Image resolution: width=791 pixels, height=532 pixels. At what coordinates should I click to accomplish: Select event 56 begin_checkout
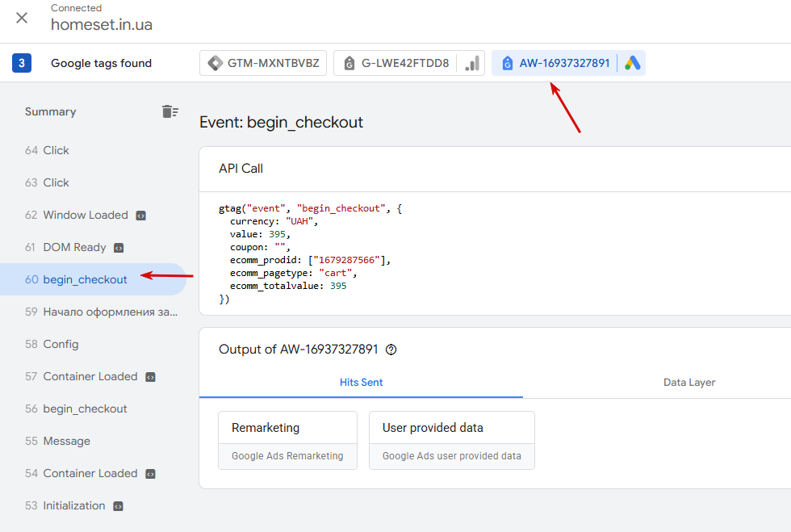point(94,408)
